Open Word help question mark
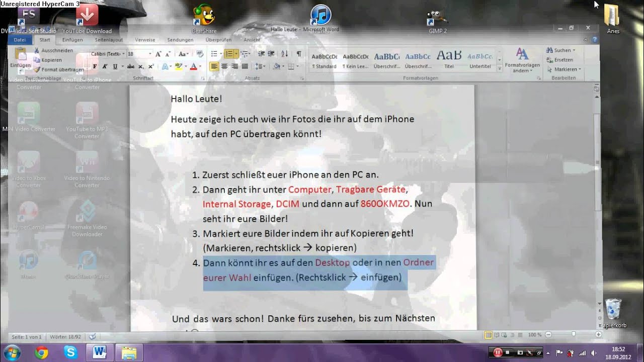This screenshot has width=644, height=362. click(594, 40)
